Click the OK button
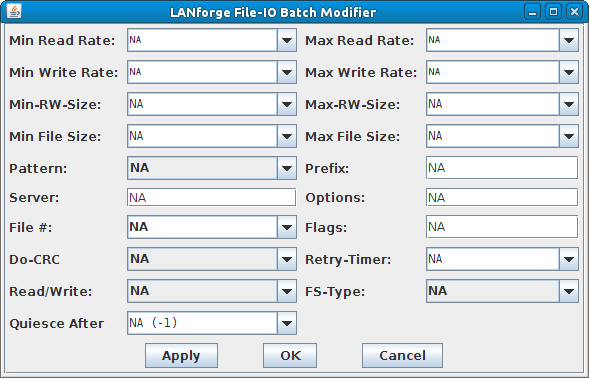The height and width of the screenshot is (378, 589). point(290,355)
